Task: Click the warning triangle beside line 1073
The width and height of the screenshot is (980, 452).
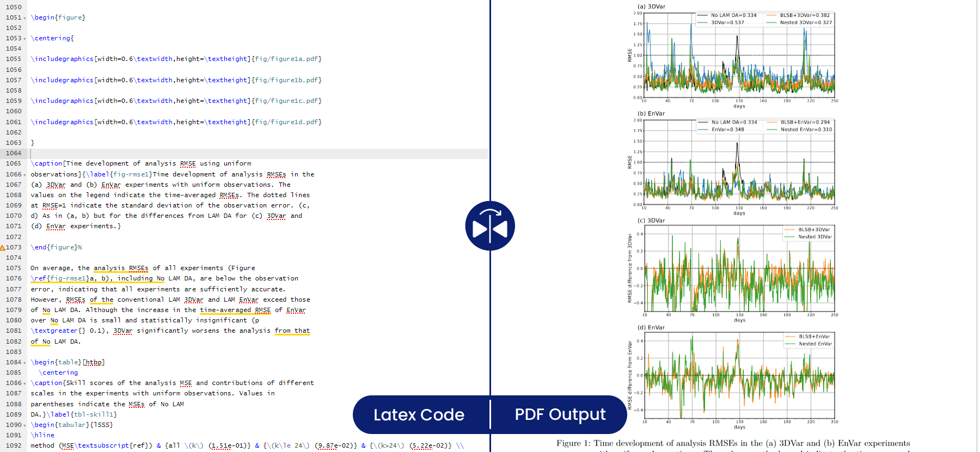Action: coord(3,248)
